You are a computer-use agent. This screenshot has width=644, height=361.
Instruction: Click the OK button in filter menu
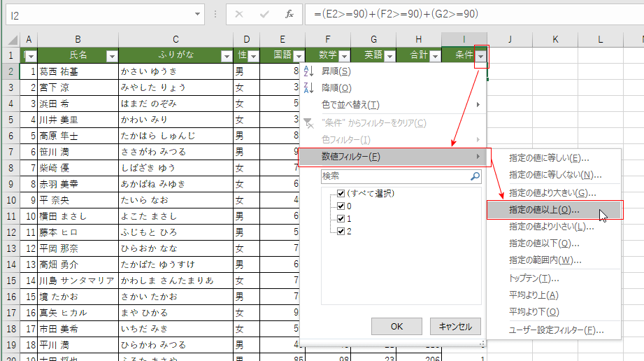[x=396, y=327]
